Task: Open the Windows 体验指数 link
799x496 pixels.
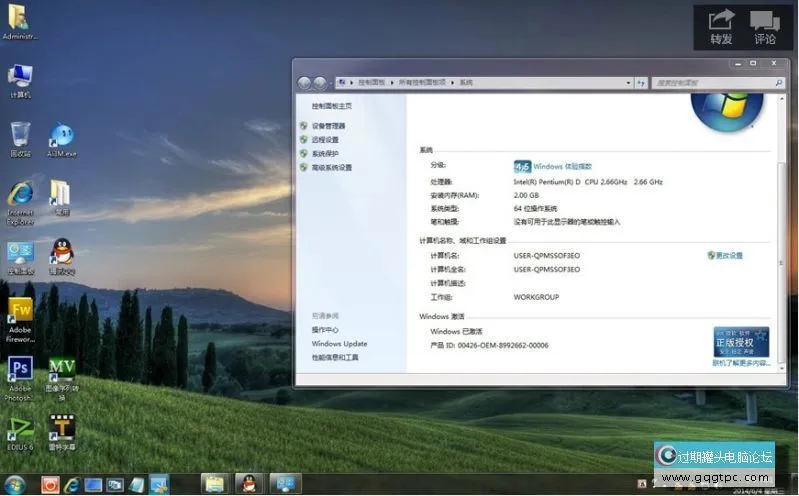Action: (563, 166)
